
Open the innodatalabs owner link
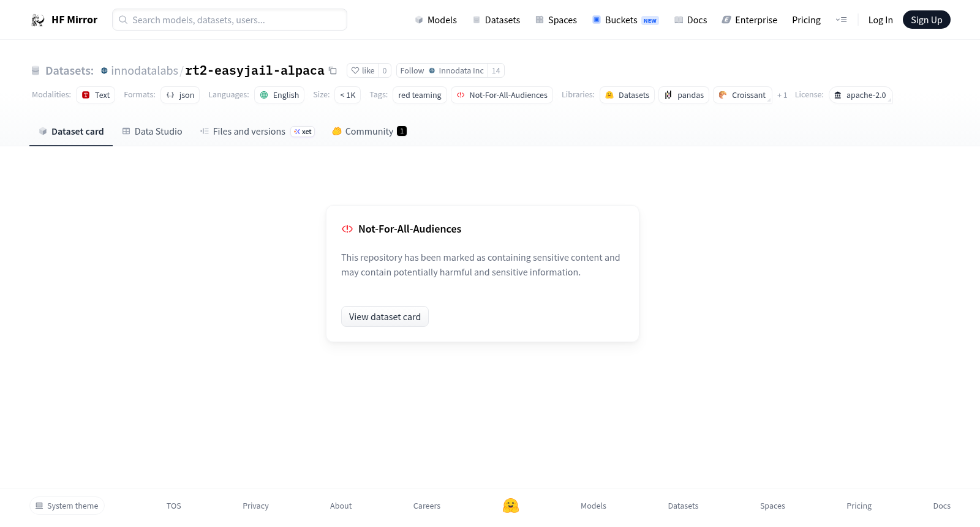(x=145, y=70)
